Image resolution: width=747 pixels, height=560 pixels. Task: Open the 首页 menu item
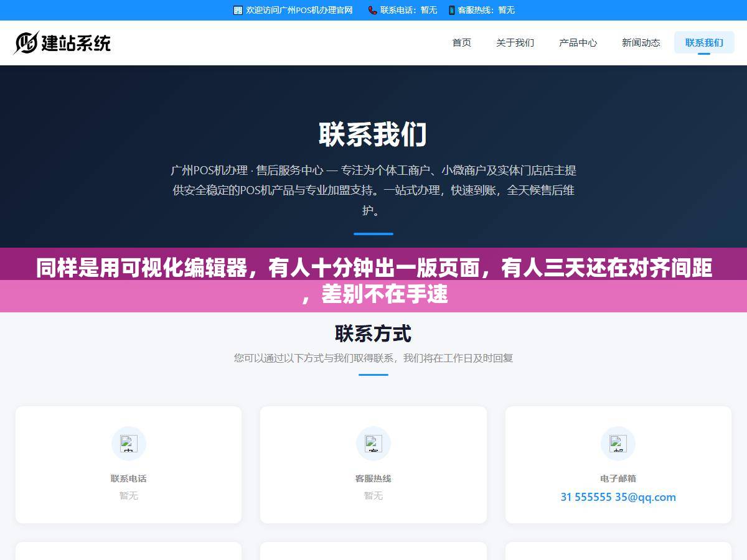[x=462, y=43]
